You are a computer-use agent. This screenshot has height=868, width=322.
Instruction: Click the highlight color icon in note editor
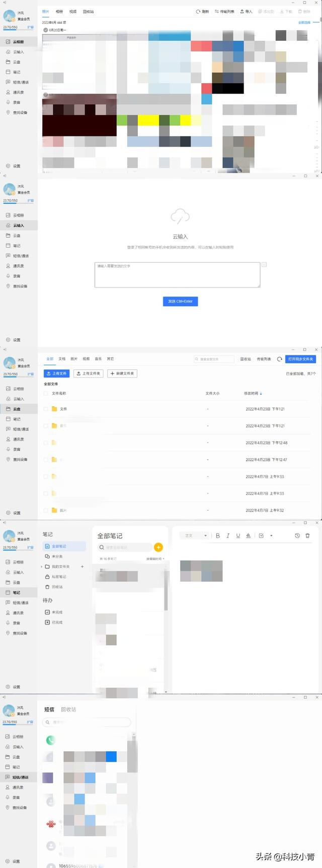tap(248, 536)
